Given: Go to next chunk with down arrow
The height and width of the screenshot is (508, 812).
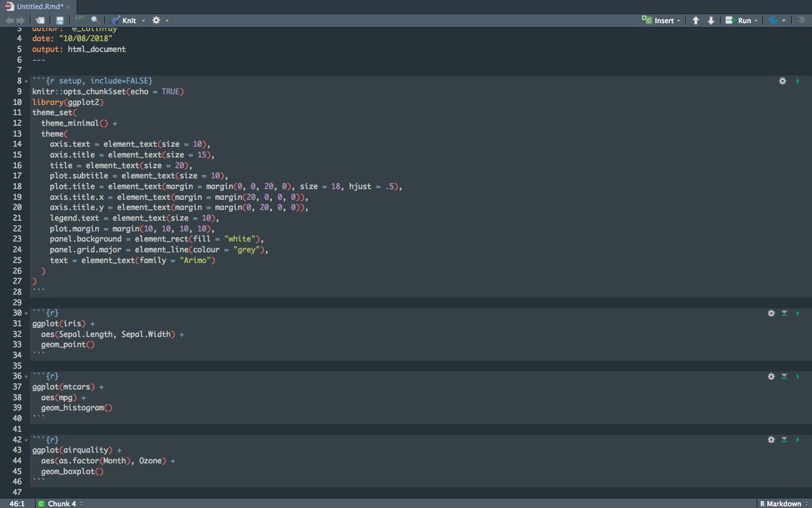Looking at the screenshot, I should tap(710, 20).
